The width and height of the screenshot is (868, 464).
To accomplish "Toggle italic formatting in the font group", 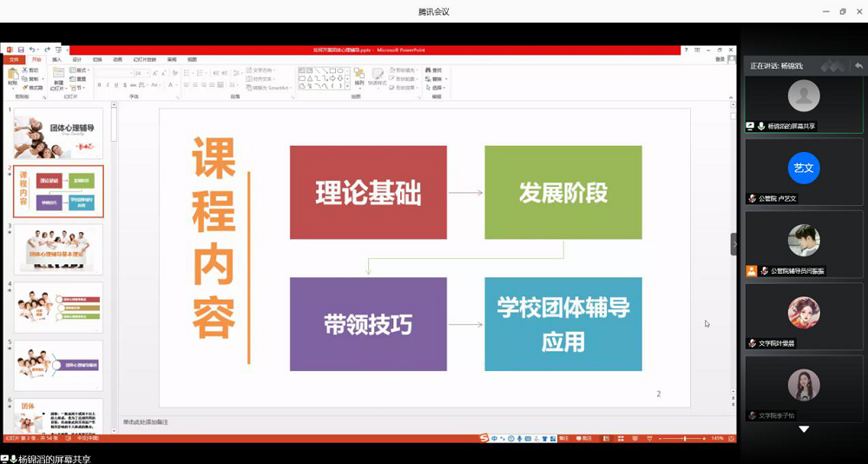I will pos(108,85).
